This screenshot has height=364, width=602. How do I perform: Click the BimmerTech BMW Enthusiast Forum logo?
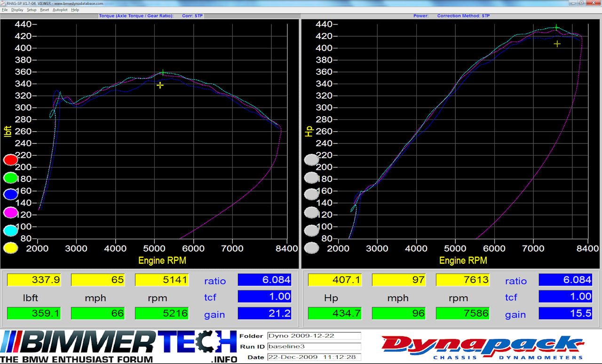tap(119, 347)
